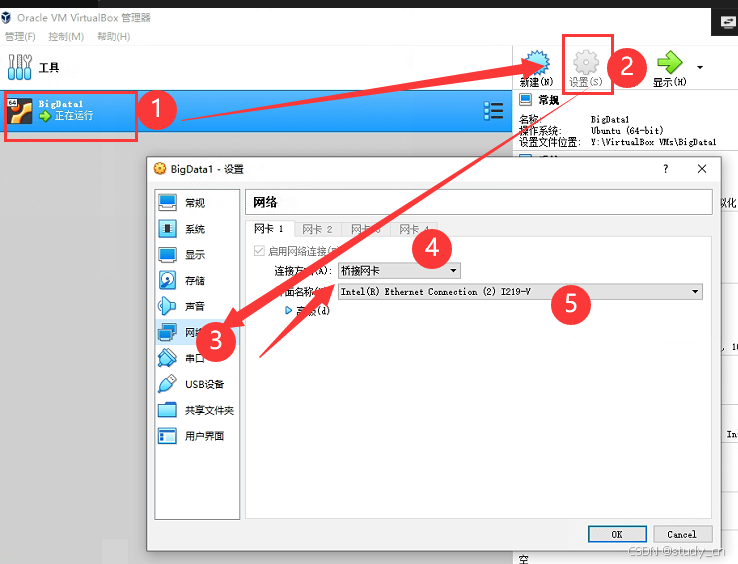Open Settings (设置) gear icon in toolbar
738x564 pixels.
(x=586, y=62)
